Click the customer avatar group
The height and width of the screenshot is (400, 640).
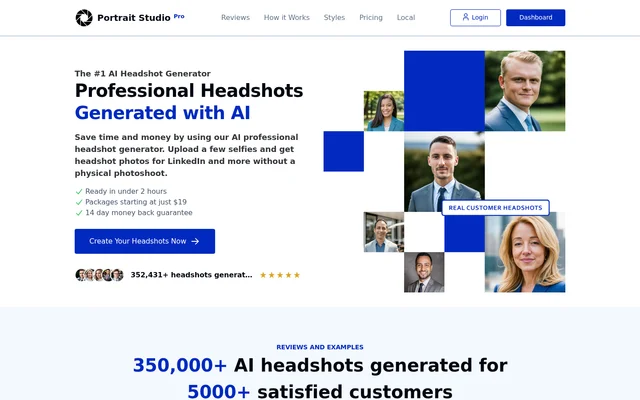pyautogui.click(x=99, y=275)
